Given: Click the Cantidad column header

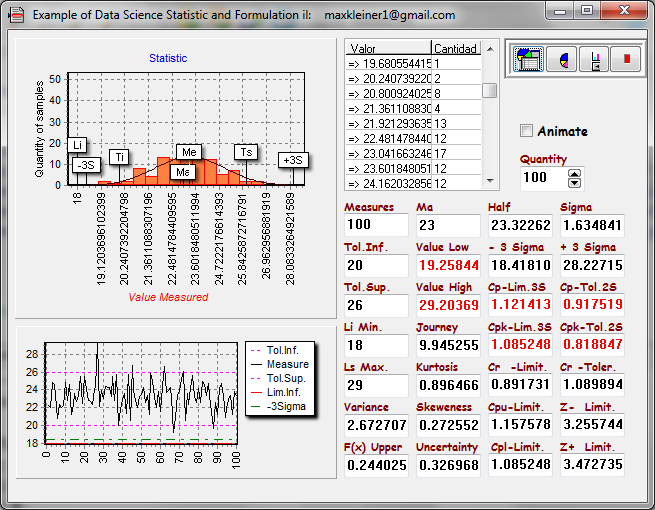Looking at the screenshot, I should tap(455, 48).
